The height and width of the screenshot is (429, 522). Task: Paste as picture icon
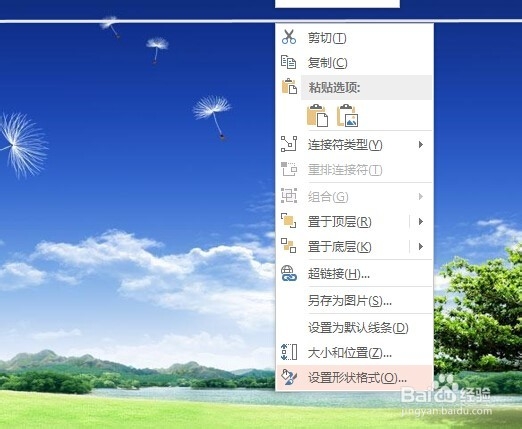(348, 116)
